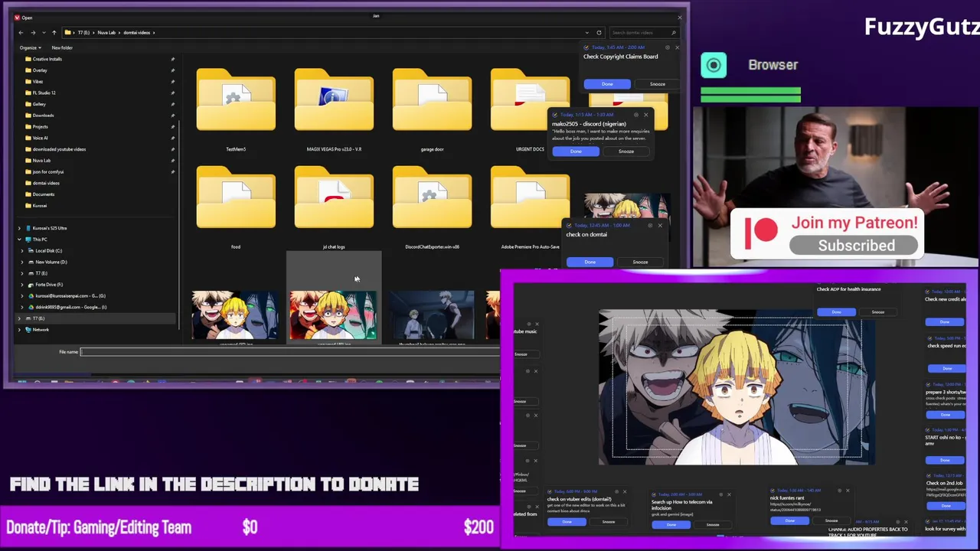Screen dimensions: 980x551
Task: Expand the Network tree node
Action: 19,330
